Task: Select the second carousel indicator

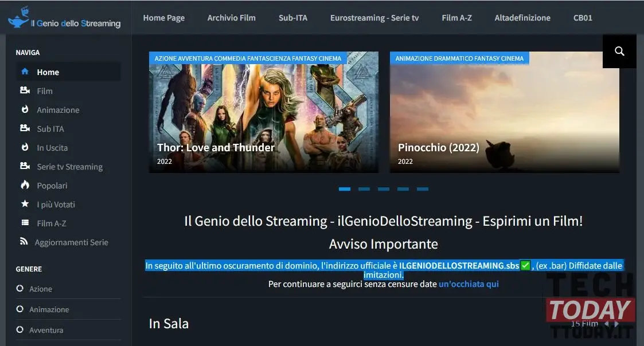Action: click(x=364, y=189)
